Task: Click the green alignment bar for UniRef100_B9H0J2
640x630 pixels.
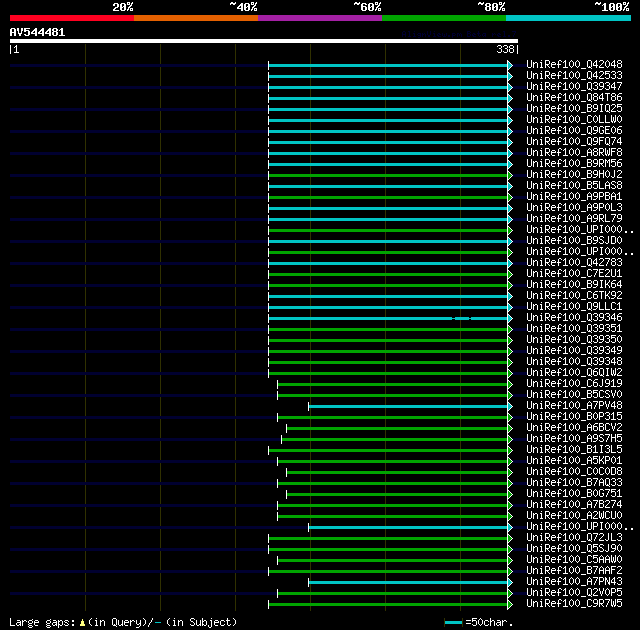Action: pyautogui.click(x=388, y=175)
